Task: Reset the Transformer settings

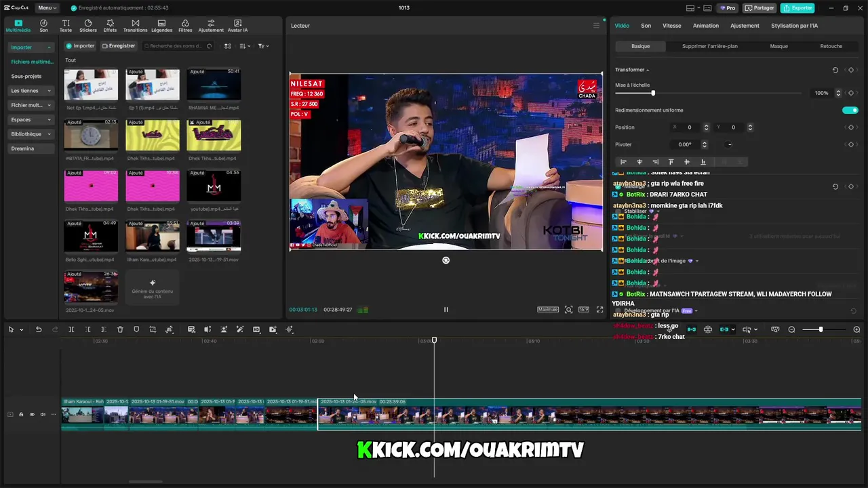Action: [x=835, y=70]
